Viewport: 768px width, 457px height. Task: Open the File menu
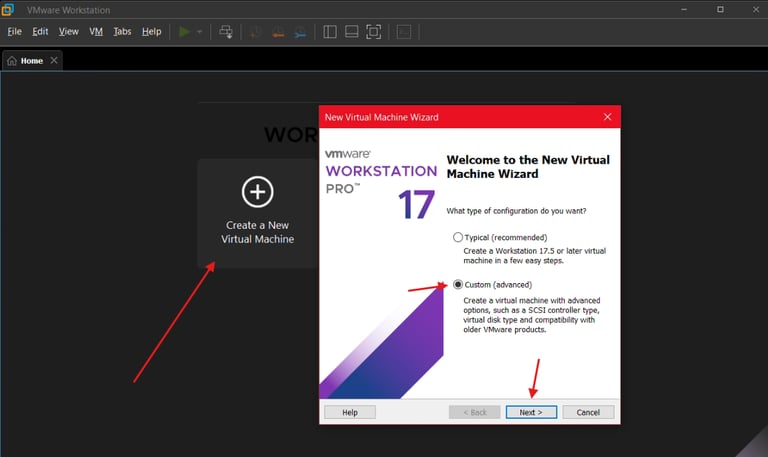click(x=14, y=31)
